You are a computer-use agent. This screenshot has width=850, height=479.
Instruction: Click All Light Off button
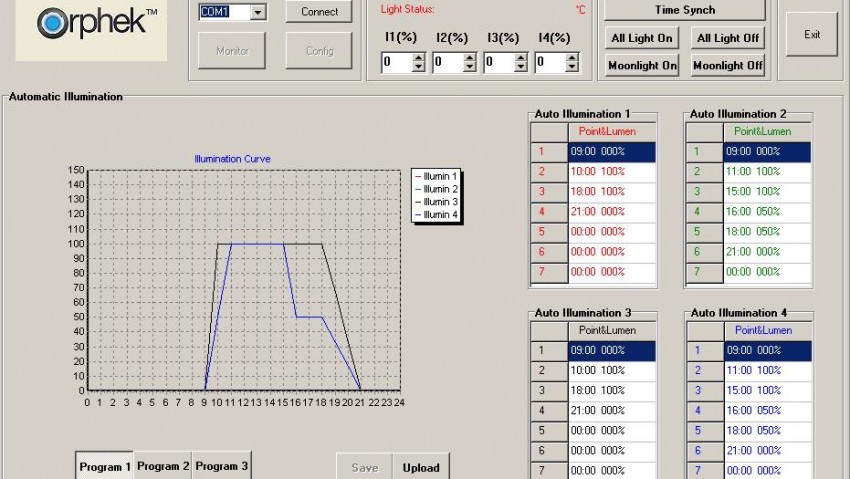click(x=728, y=38)
